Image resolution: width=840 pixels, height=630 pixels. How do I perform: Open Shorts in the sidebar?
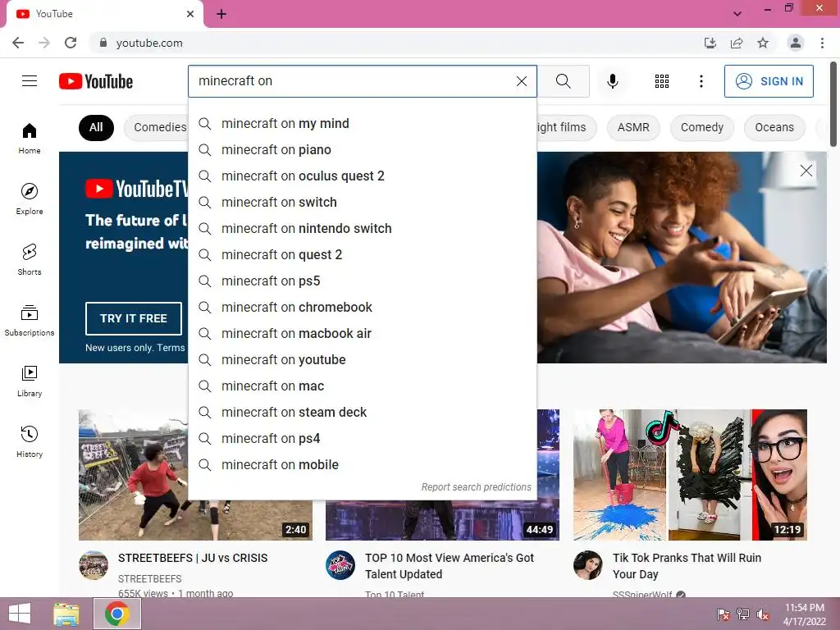[30, 259]
